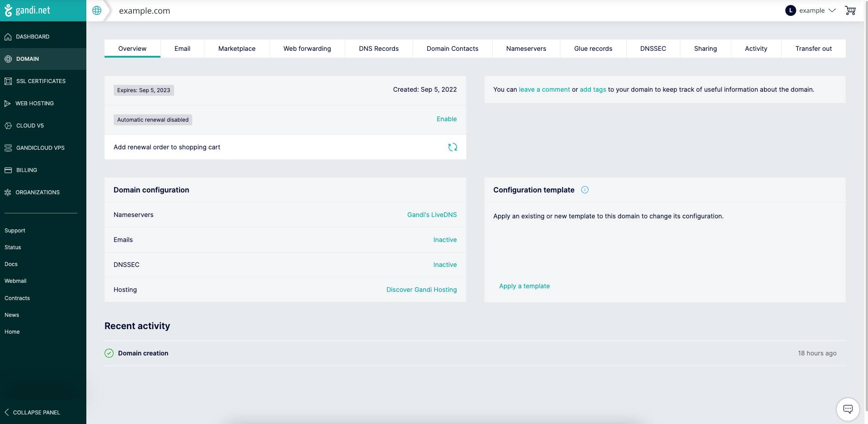Viewport: 868px width, 424px height.
Task: Click the Status sidebar link
Action: (x=13, y=247)
